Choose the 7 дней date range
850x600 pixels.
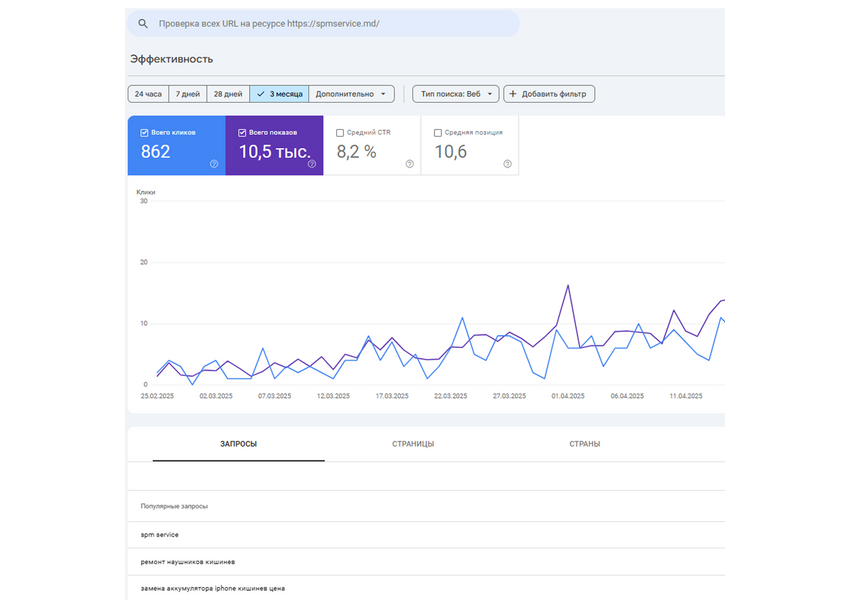[188, 94]
